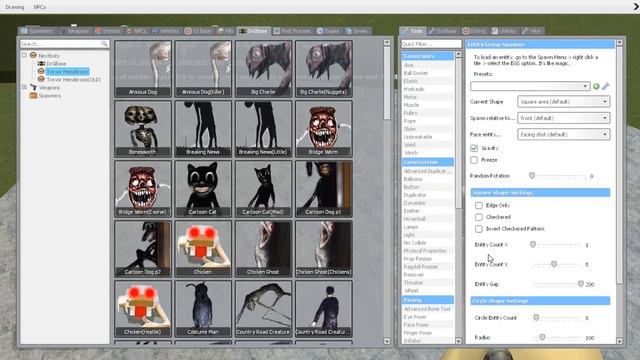Open the NPCs menu at top
The width and height of the screenshot is (640, 360).
coord(40,7)
